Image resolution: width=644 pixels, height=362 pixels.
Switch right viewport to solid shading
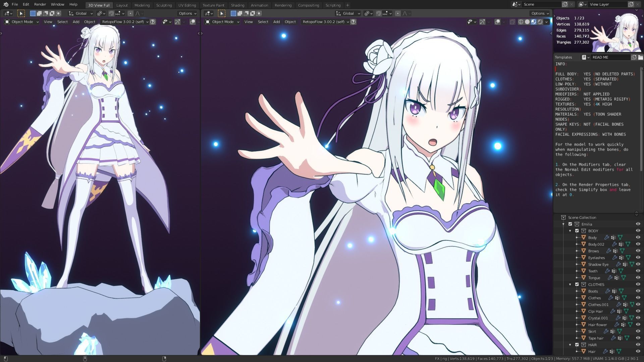(x=527, y=22)
